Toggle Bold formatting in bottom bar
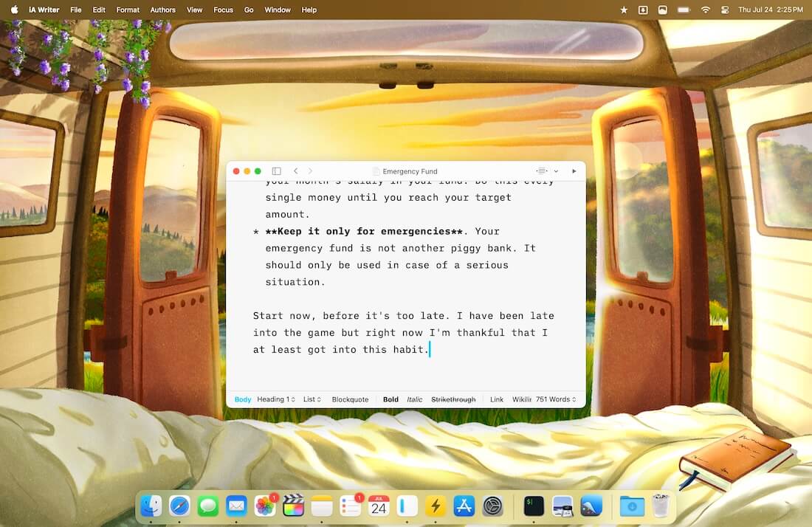 (x=390, y=399)
